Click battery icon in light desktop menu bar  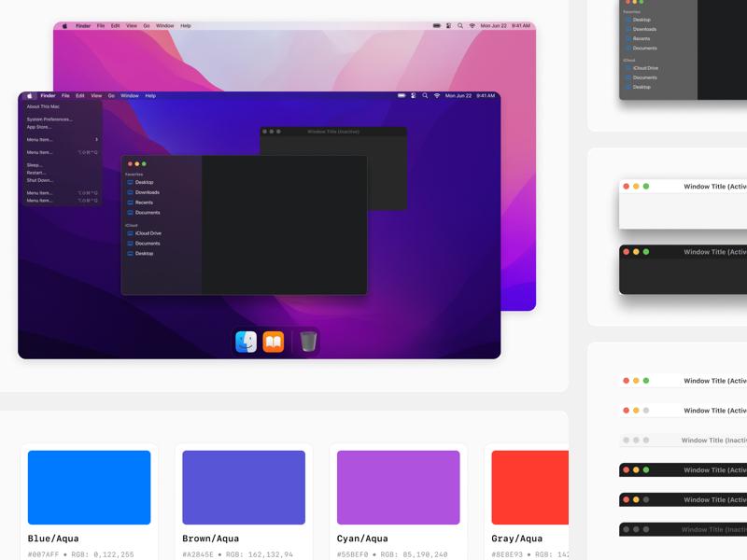tap(436, 26)
